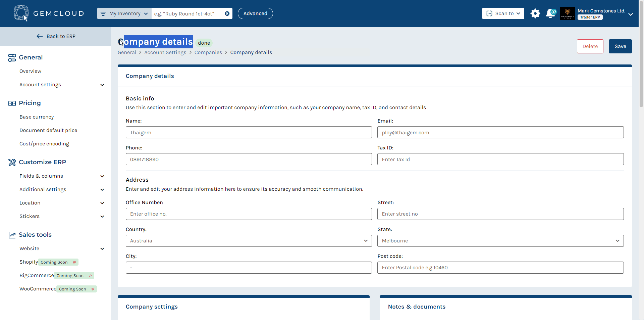Click the Pricing section icon
644x320 pixels.
[12, 103]
